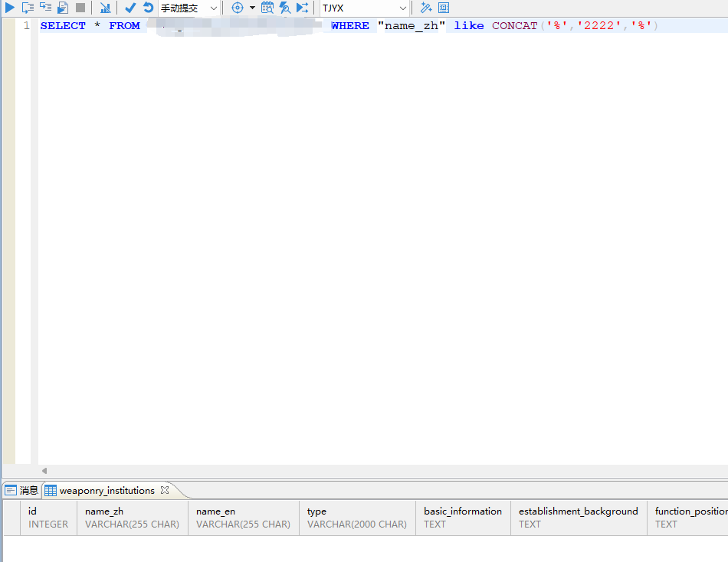Click the like keyword in the query

click(x=469, y=25)
